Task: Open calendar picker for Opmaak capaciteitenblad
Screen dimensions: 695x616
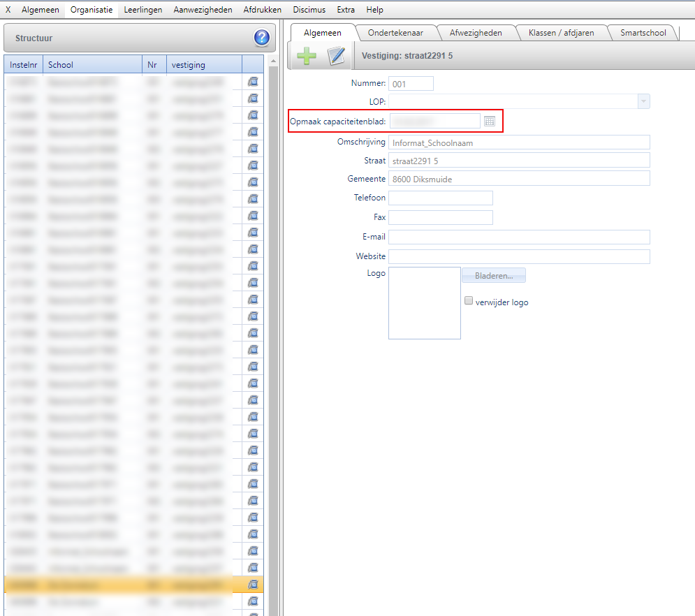Action: coord(490,122)
